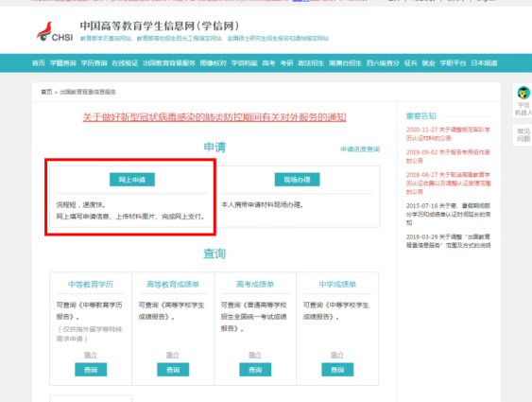Open the 2019-03-29 notice in 重要告知
The image size is (532, 402).
coord(448,241)
